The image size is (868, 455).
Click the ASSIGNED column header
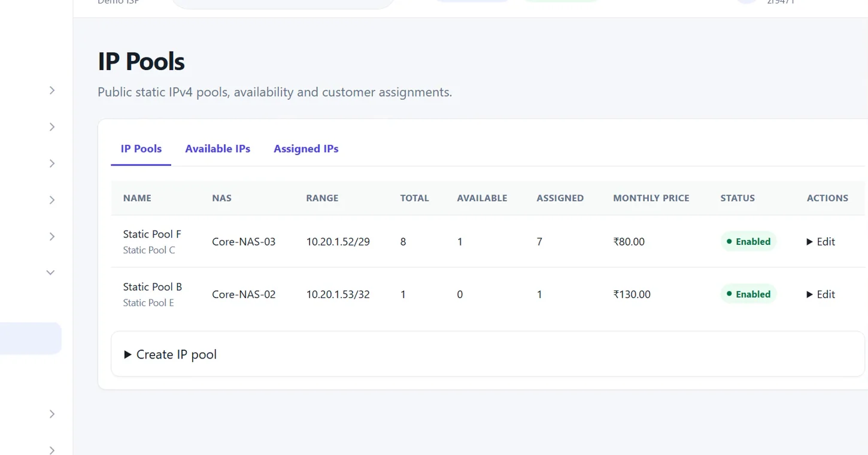(560, 198)
